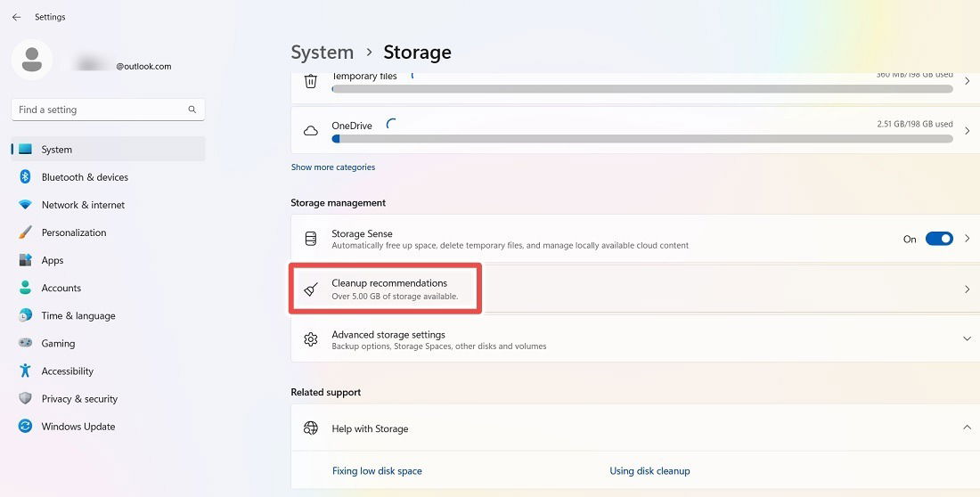This screenshot has height=497, width=980.
Task: Click Show more categories link
Action: pyautogui.click(x=333, y=167)
